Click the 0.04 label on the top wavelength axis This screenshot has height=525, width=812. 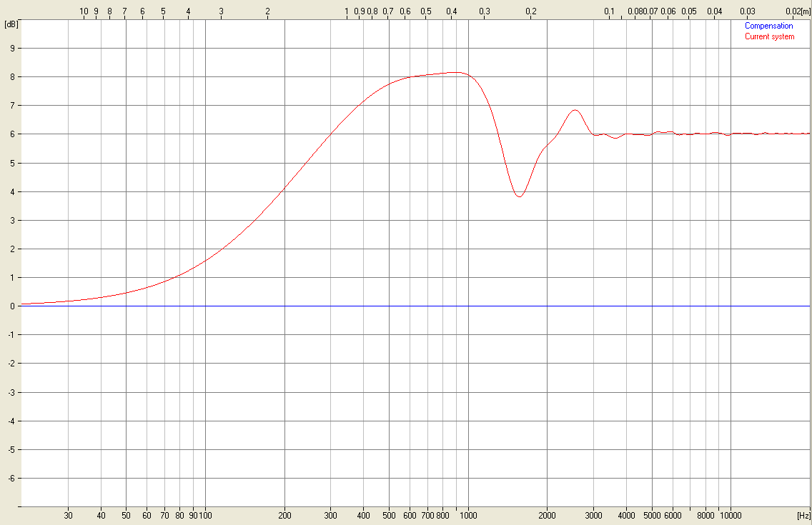(x=715, y=11)
